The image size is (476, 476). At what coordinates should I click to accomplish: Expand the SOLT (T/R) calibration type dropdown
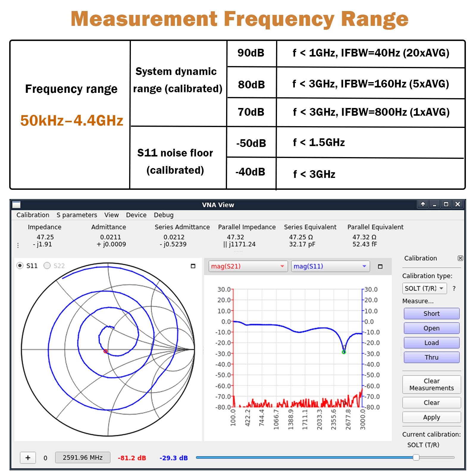424,289
